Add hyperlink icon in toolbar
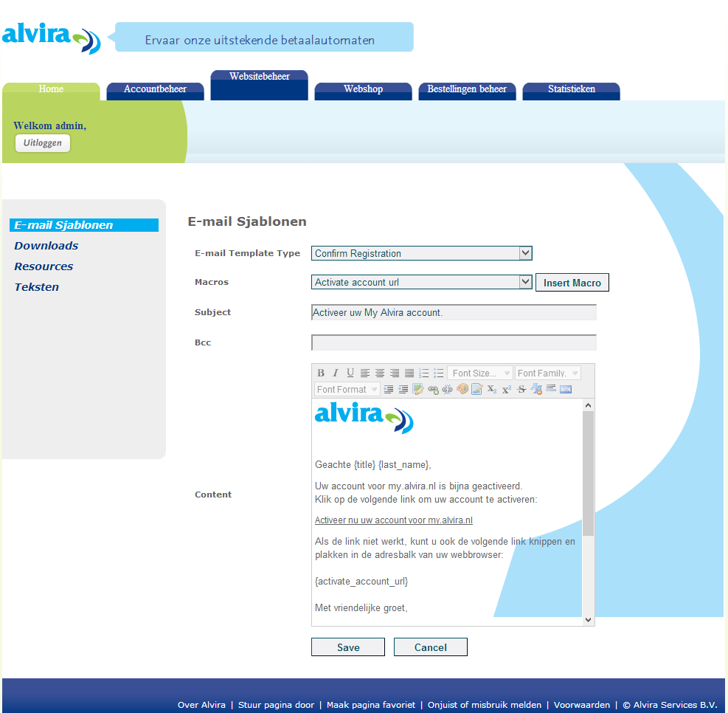 (x=433, y=389)
